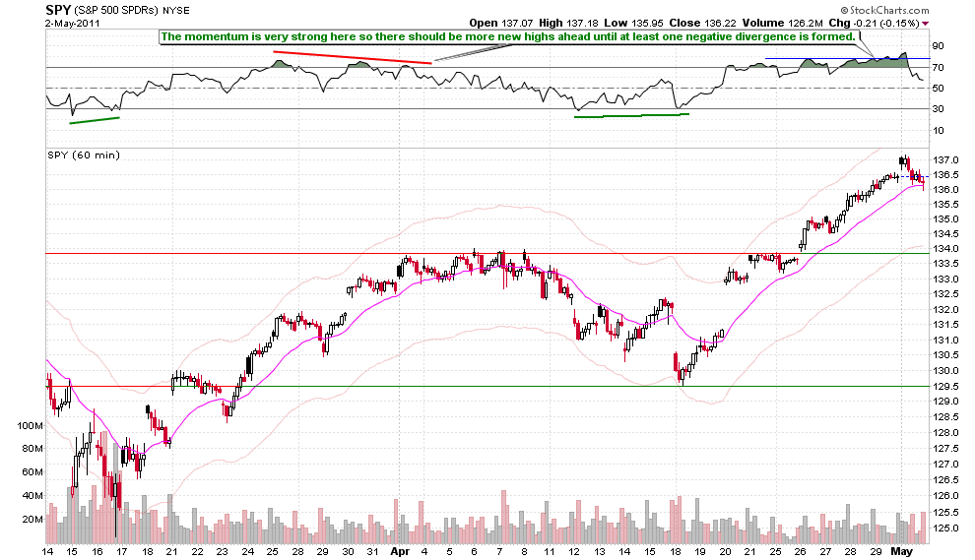This screenshot has width=975, height=560.
Task: Click the blue horizontal line on RSI
Action: click(847, 58)
